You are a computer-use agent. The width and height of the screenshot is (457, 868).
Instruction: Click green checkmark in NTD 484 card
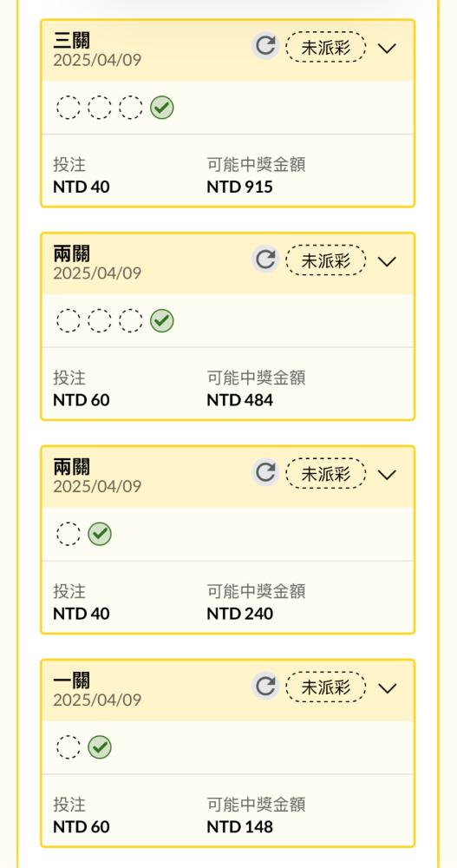tap(162, 320)
